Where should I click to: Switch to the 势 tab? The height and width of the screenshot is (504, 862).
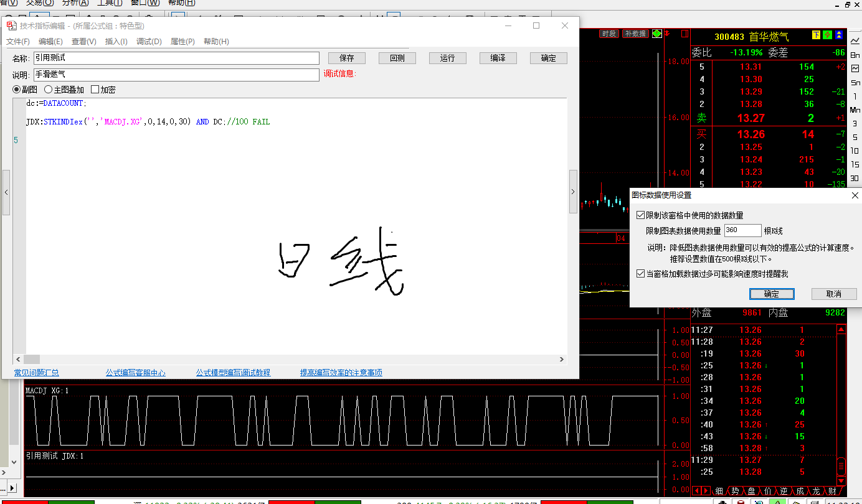pyautogui.click(x=735, y=491)
